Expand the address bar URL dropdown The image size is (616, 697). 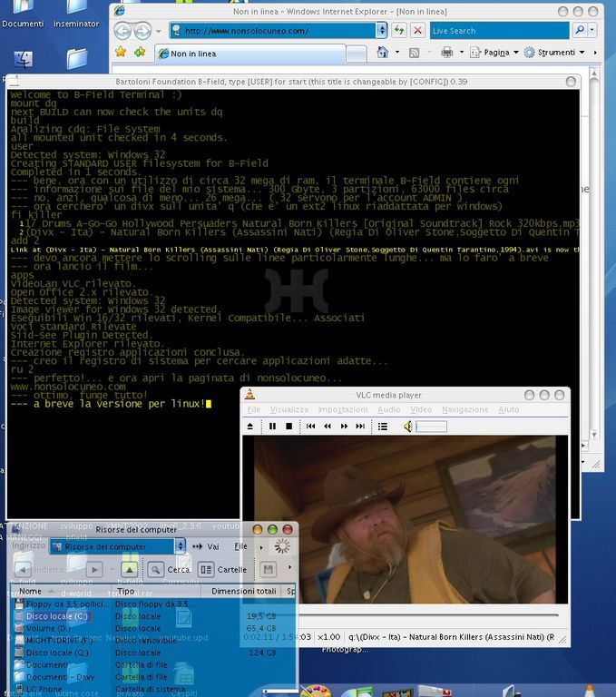tap(382, 30)
